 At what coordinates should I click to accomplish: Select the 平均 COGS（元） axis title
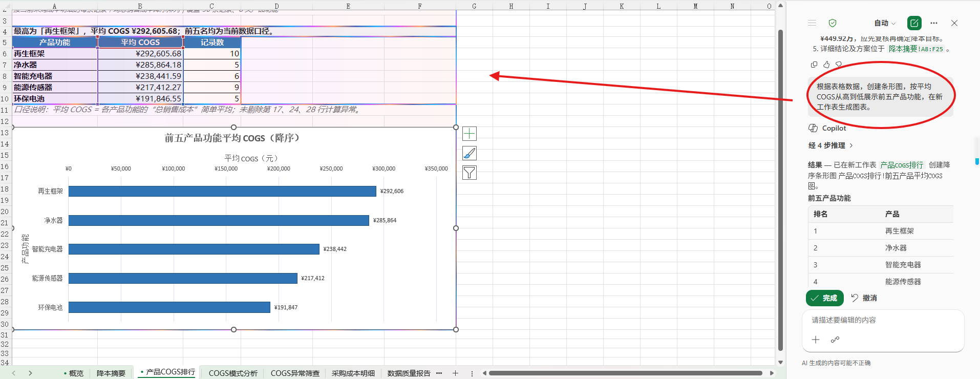tap(251, 158)
